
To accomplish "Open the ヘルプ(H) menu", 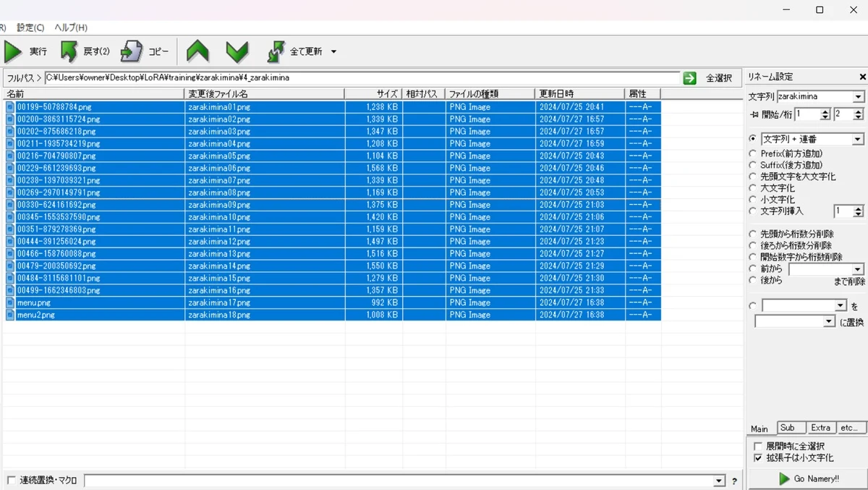I will click(71, 28).
